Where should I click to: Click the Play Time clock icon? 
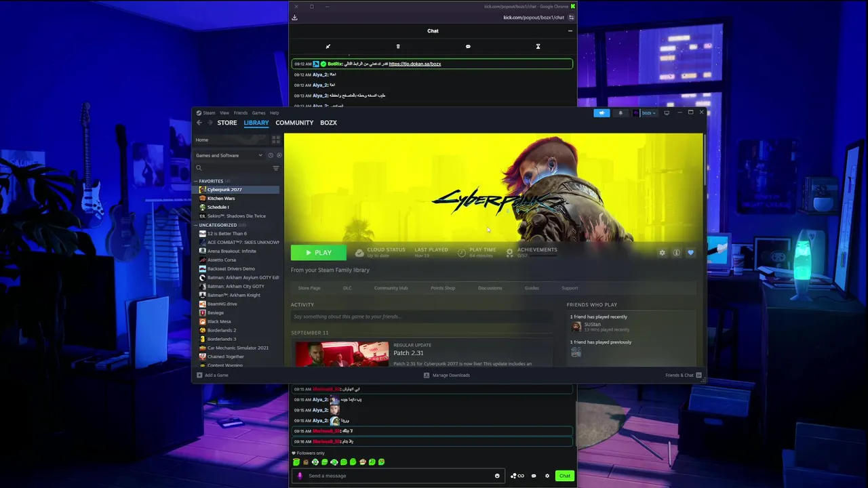[461, 253]
